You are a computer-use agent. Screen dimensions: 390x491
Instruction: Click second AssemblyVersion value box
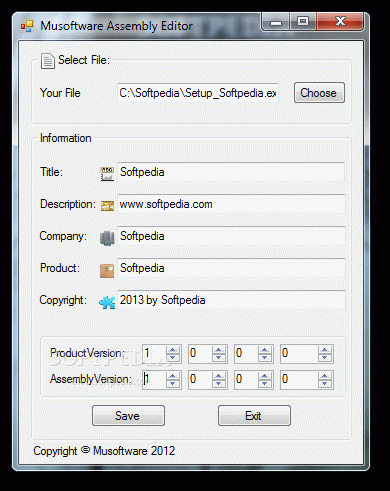tap(201, 379)
